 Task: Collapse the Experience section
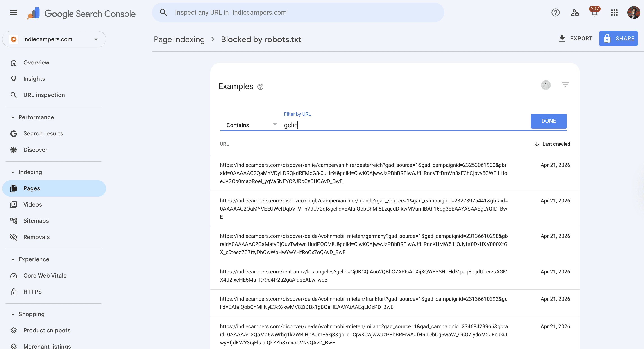(13, 260)
